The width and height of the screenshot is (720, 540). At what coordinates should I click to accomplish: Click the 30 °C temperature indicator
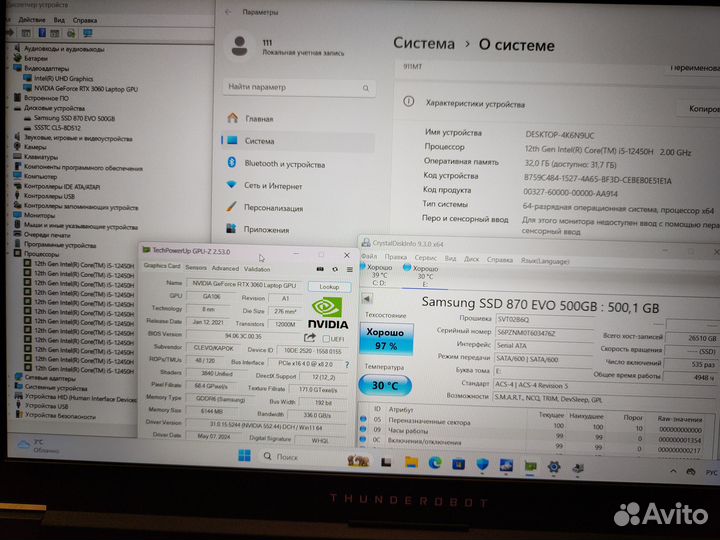click(385, 385)
